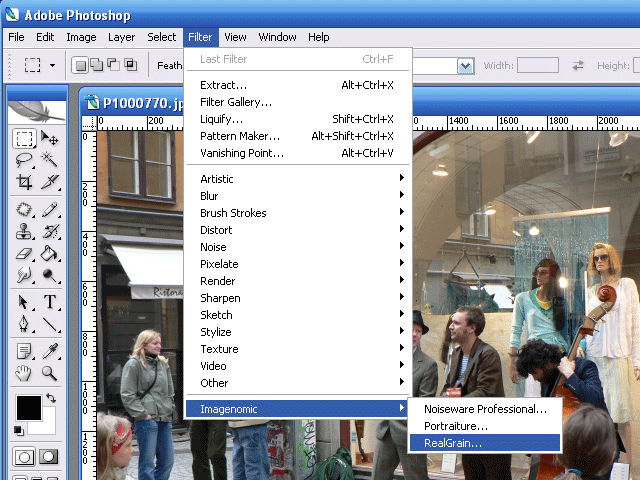Open the Window menu
This screenshot has height=480, width=640.
click(x=277, y=37)
